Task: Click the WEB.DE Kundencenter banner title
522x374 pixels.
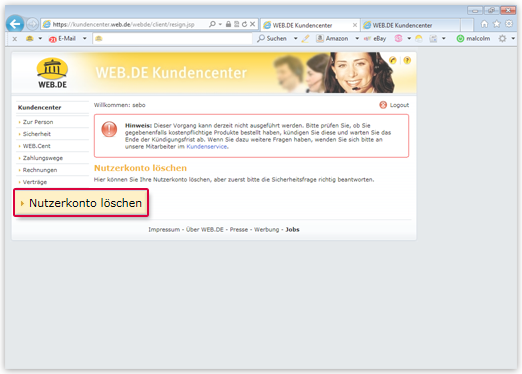Action: click(171, 73)
